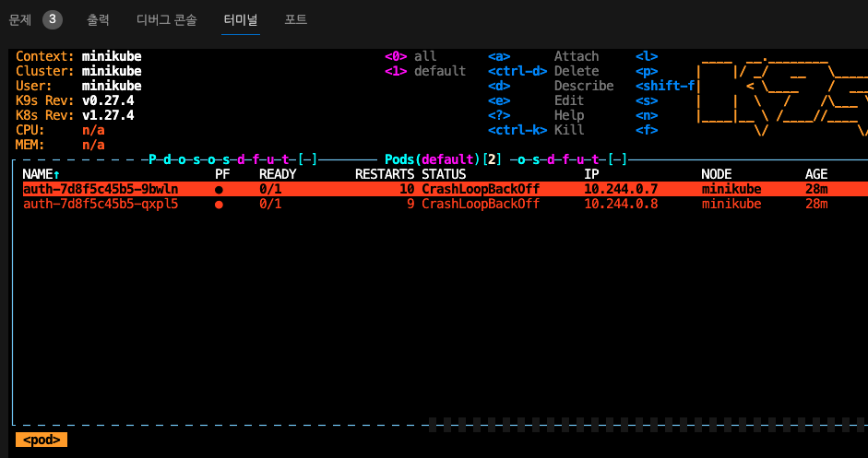Click the <s> shortcut key

tap(647, 100)
